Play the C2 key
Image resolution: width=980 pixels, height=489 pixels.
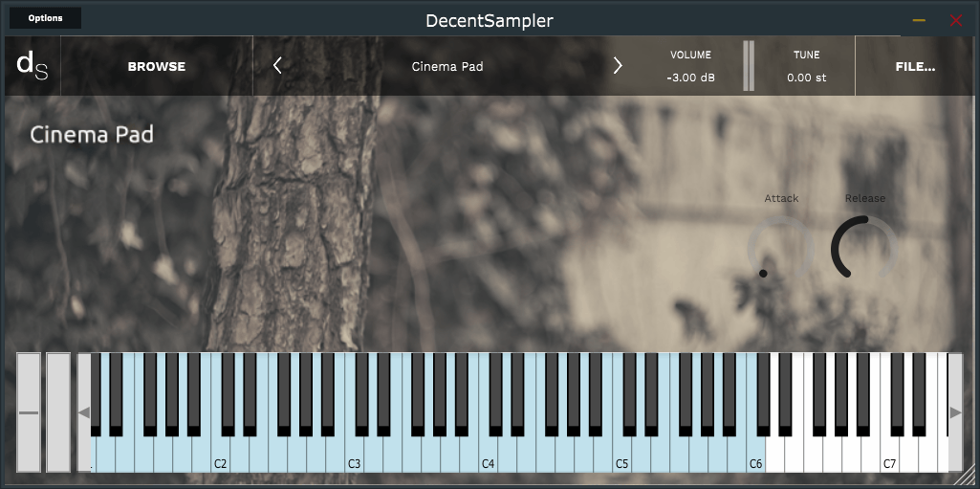[x=221, y=456]
